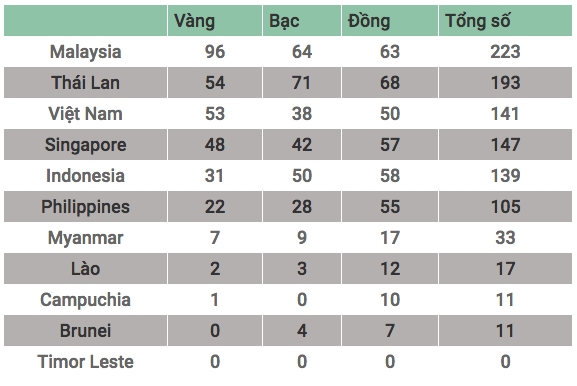Select the Lào country cell

[x=85, y=268]
